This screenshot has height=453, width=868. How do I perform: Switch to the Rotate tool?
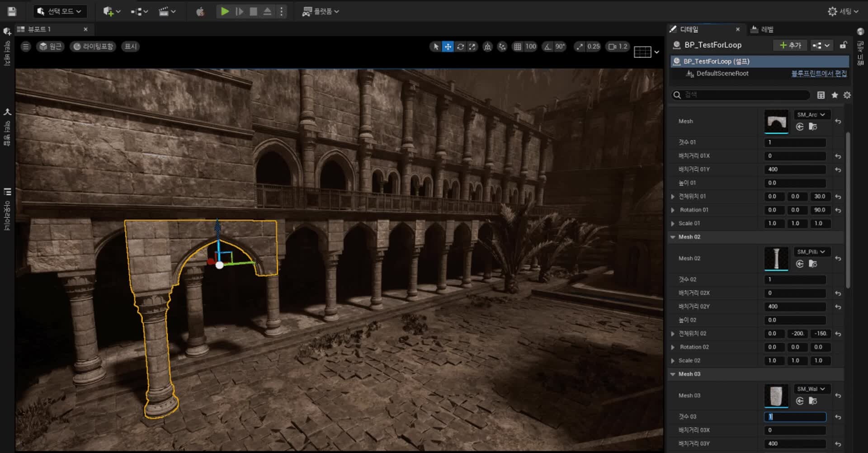click(x=461, y=47)
